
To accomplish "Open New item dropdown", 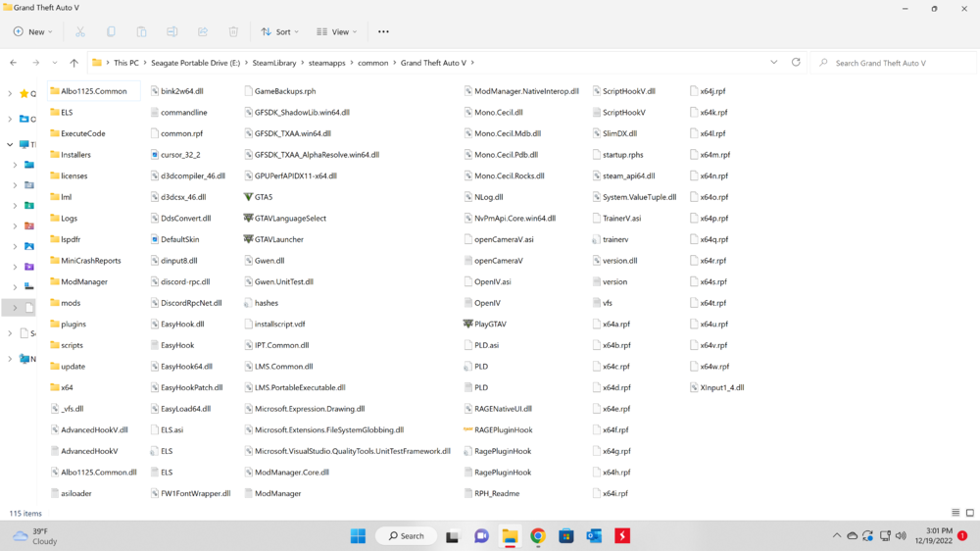I will pyautogui.click(x=33, y=32).
